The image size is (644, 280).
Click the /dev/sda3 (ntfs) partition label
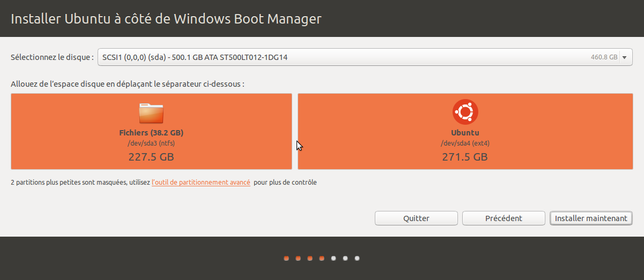[x=151, y=143]
